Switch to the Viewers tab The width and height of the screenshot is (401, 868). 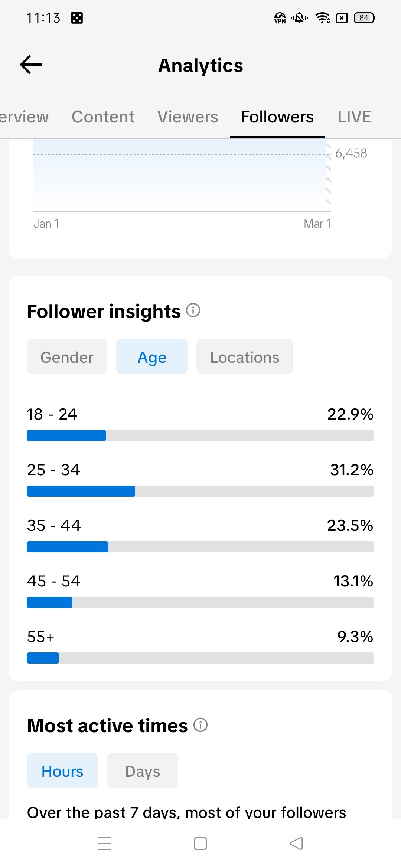coord(188,117)
